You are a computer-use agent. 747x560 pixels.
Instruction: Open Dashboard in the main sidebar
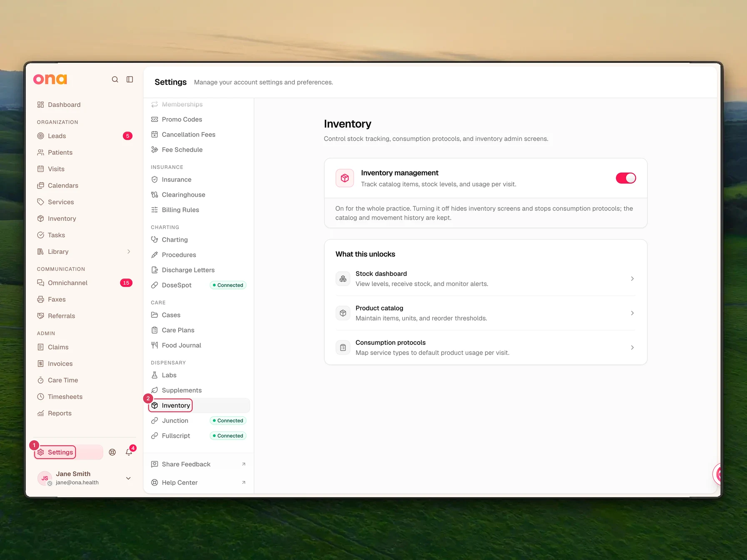[85, 105]
